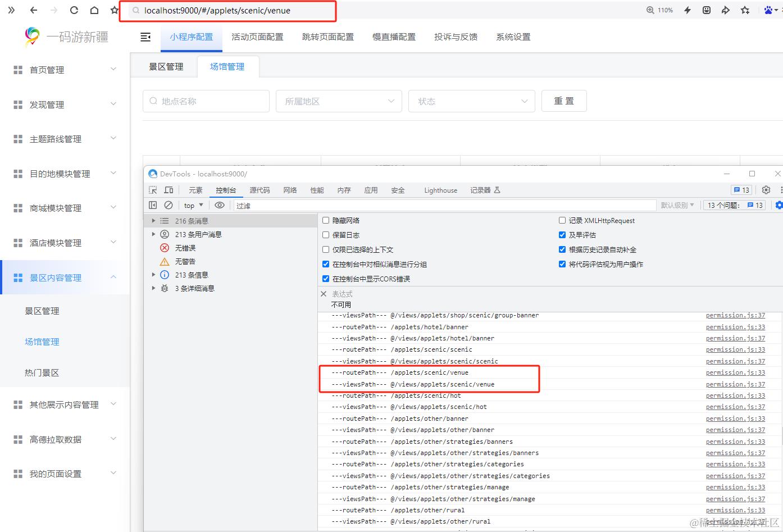This screenshot has height=532, width=783.
Task: Click the Baidu paw extension icon
Action: [769, 10]
